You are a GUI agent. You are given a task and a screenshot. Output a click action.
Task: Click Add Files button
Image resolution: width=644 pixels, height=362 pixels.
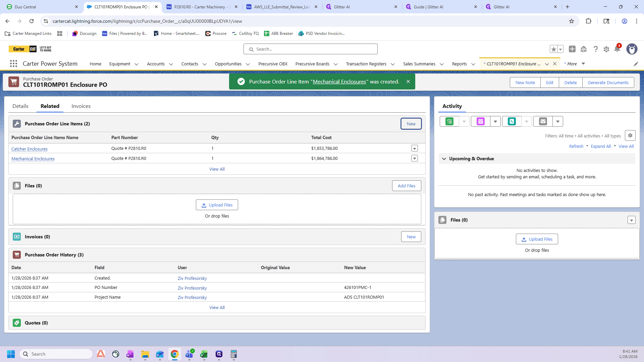tap(407, 186)
